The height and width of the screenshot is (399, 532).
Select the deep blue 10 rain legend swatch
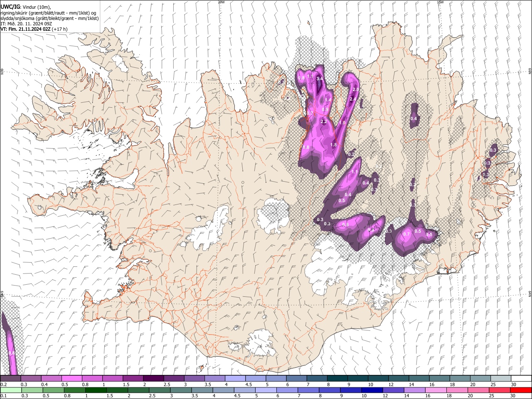(x=372, y=390)
